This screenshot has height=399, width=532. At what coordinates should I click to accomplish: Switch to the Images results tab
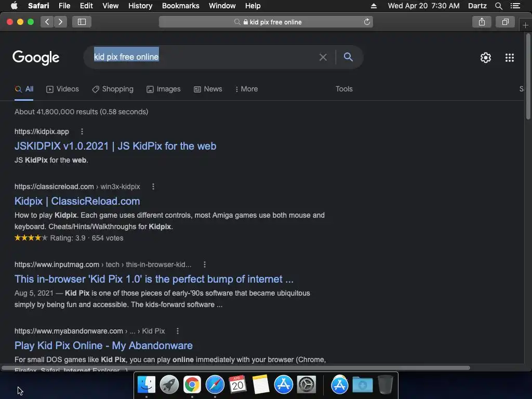point(164,89)
